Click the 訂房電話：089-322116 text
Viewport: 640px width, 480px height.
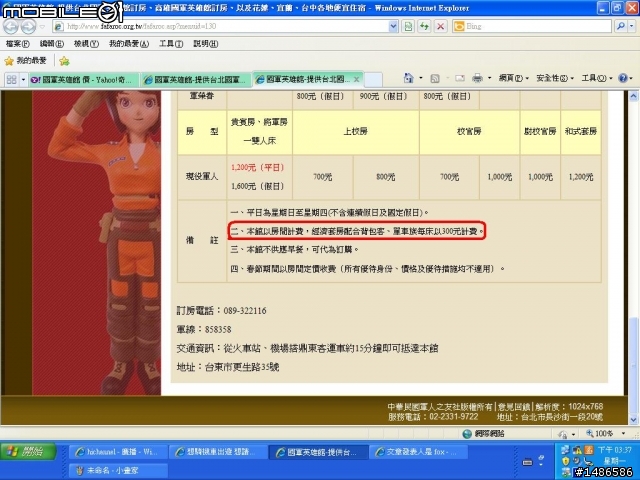[221, 311]
